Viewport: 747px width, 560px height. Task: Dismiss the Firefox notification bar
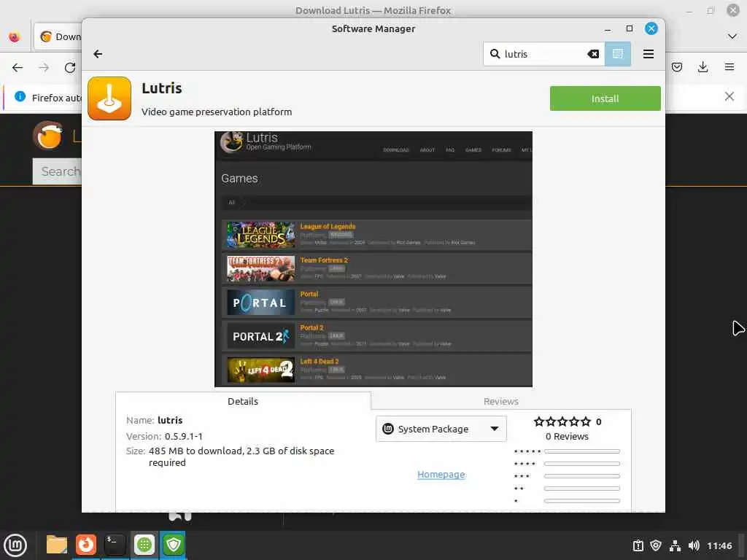[729, 97]
